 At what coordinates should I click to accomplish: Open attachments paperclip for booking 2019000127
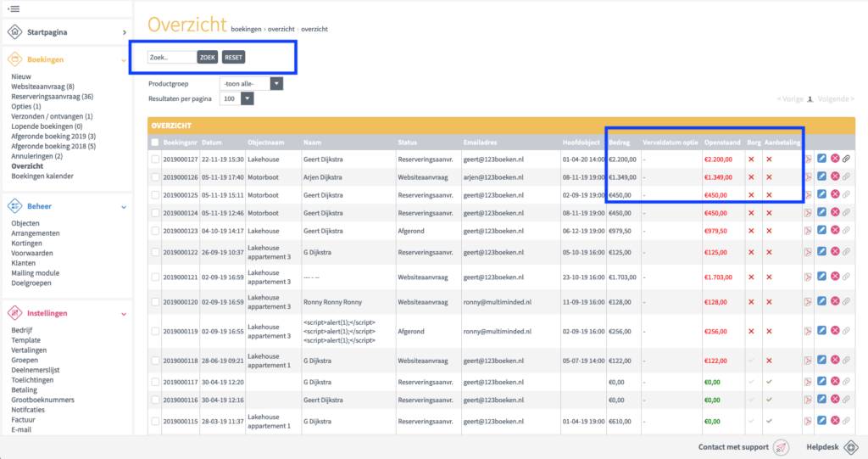847,160
